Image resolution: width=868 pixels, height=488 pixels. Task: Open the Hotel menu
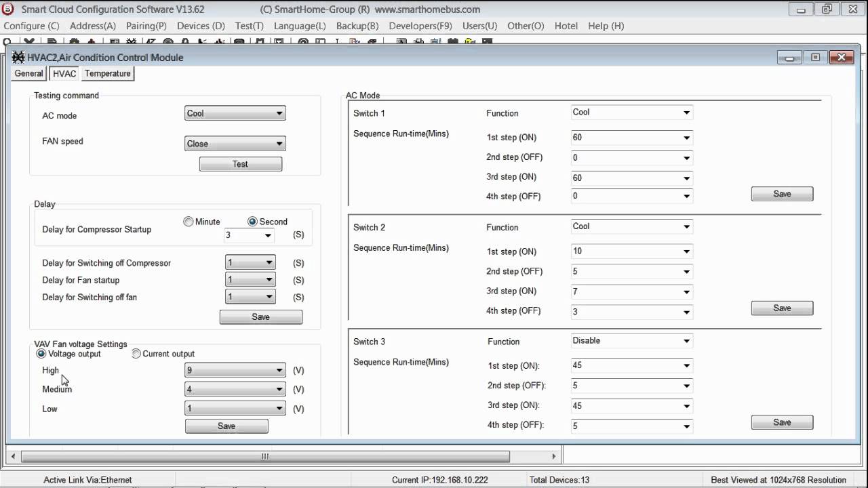click(566, 26)
